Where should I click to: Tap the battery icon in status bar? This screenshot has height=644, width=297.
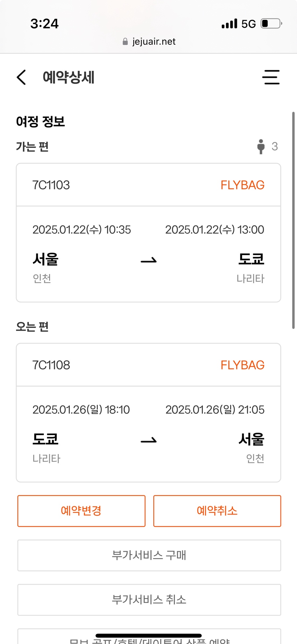pos(272,24)
